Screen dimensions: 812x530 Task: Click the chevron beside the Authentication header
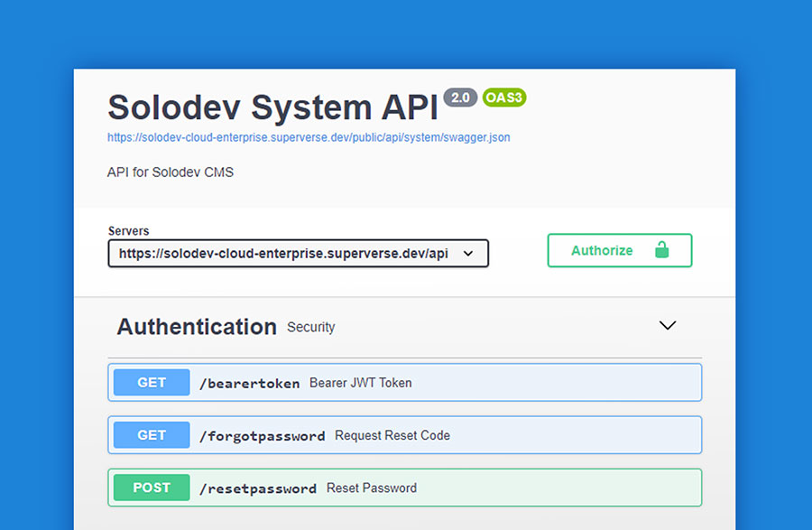(668, 325)
